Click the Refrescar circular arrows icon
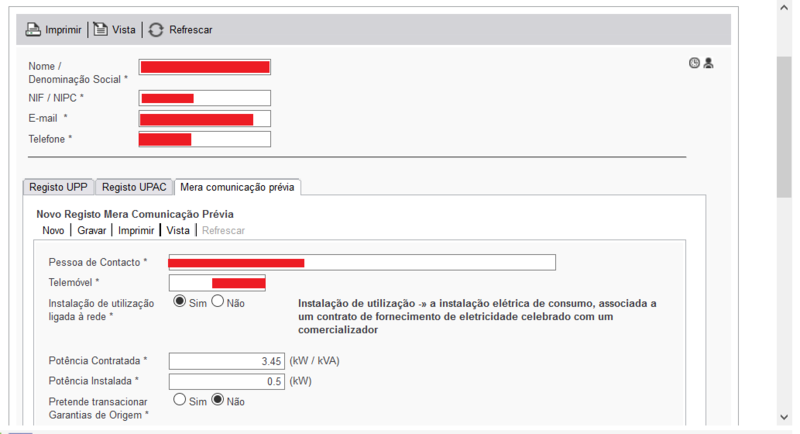Screen dimensions: 800x434 tap(156, 30)
